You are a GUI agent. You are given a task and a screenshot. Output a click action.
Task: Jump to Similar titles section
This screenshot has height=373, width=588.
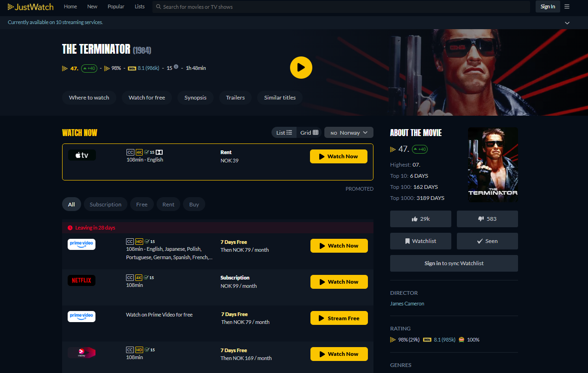pyautogui.click(x=280, y=98)
